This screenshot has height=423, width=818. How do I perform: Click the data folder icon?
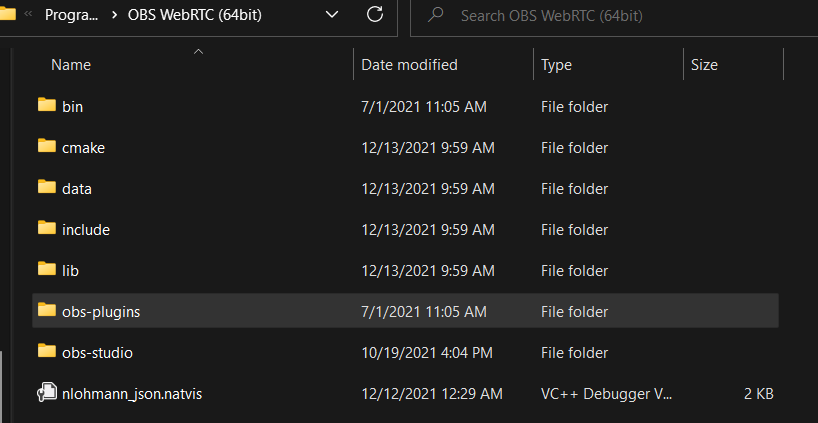pyautogui.click(x=46, y=187)
